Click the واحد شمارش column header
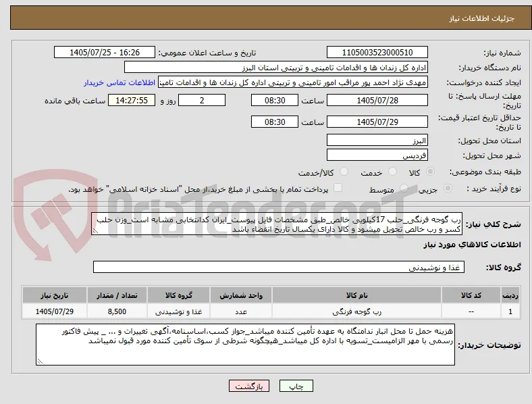 (241, 295)
